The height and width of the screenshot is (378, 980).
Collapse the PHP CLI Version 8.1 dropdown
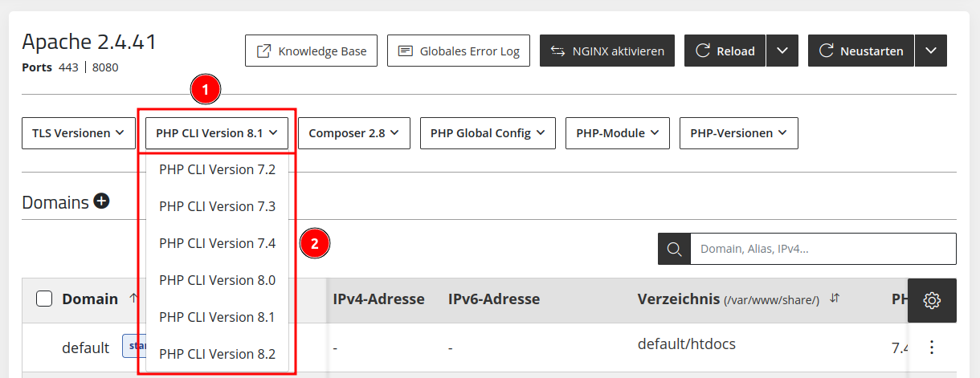tap(217, 133)
